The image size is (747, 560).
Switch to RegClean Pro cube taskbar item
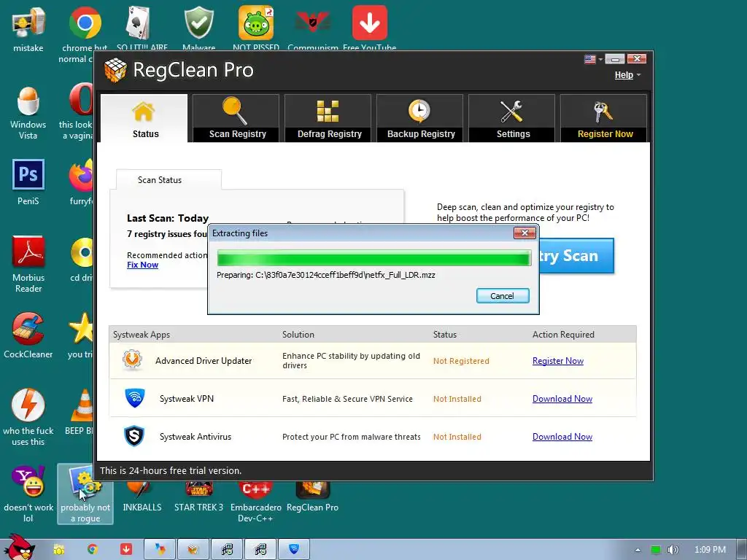tap(193, 549)
